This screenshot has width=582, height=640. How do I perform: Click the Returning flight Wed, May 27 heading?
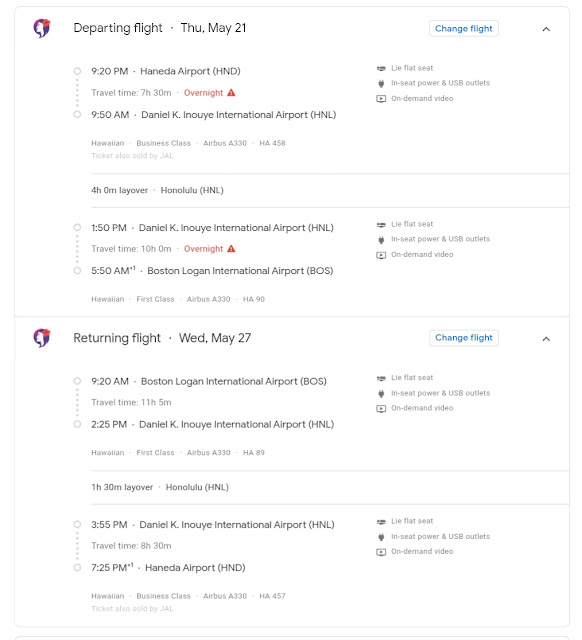coord(162,338)
